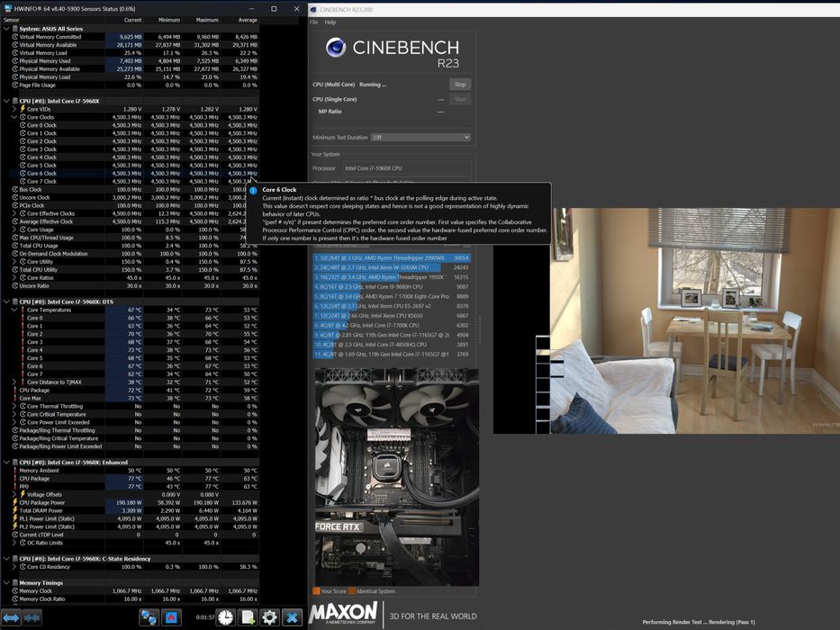840x630 pixels.
Task: Click the HWiNFO app icon in title bar
Action: (7, 9)
